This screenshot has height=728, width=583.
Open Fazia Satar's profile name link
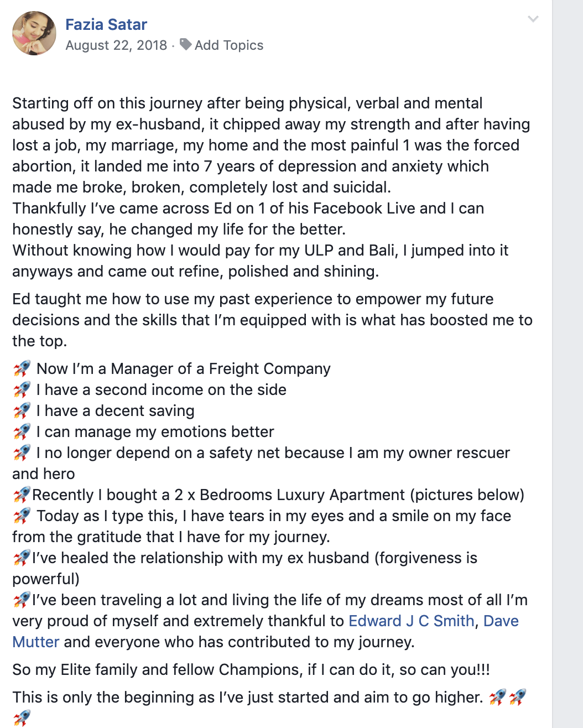[x=106, y=24]
